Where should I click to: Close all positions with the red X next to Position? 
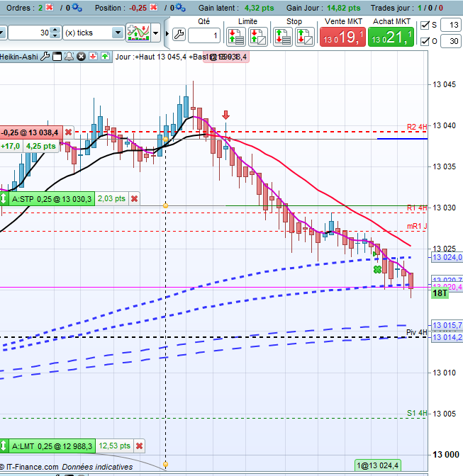(x=154, y=7)
